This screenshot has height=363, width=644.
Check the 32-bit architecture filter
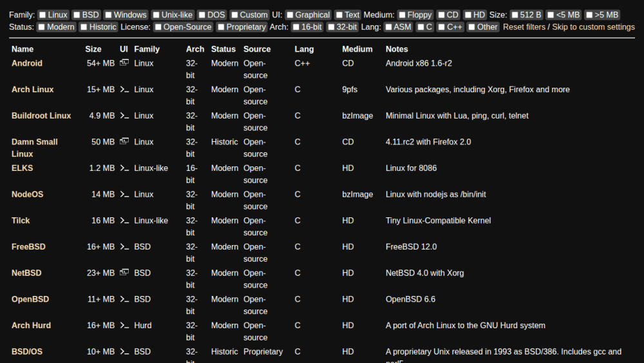[331, 27]
